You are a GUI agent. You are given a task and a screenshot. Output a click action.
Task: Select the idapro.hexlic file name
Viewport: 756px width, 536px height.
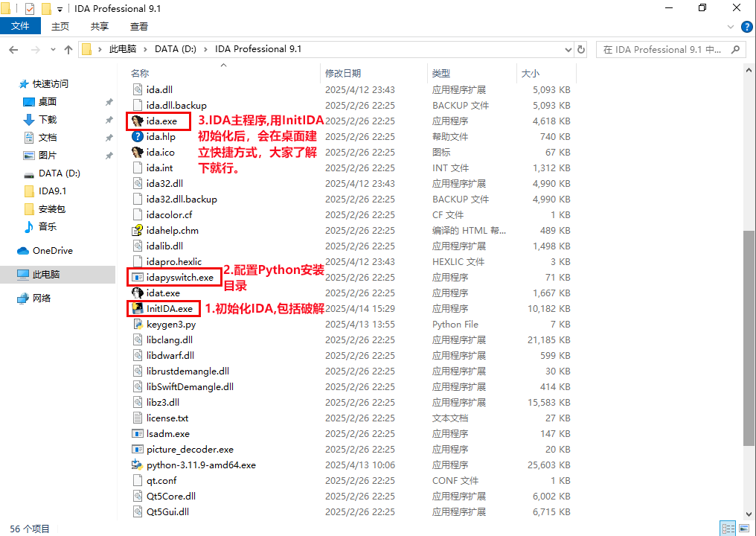[174, 261]
